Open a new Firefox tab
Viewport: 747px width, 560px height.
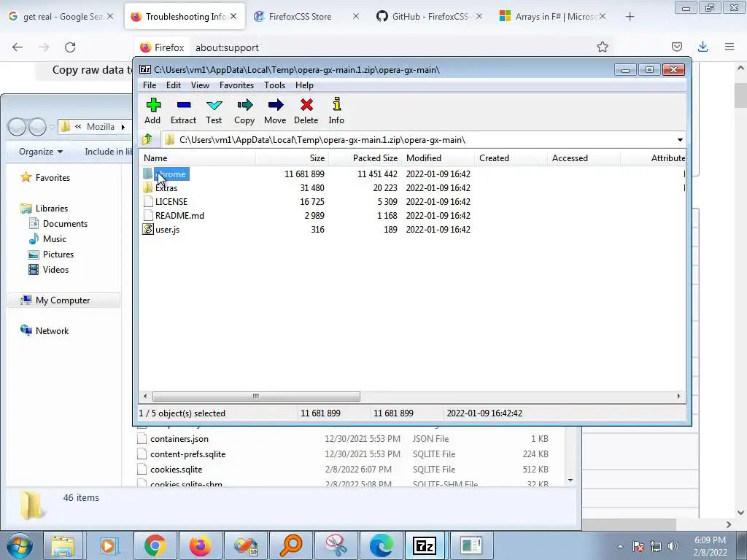point(630,17)
